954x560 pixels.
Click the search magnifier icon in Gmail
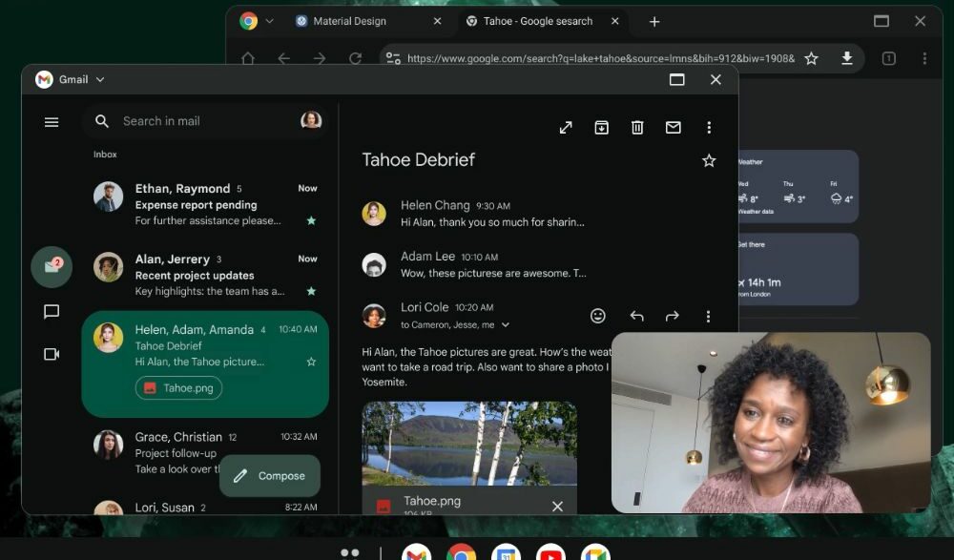click(102, 121)
